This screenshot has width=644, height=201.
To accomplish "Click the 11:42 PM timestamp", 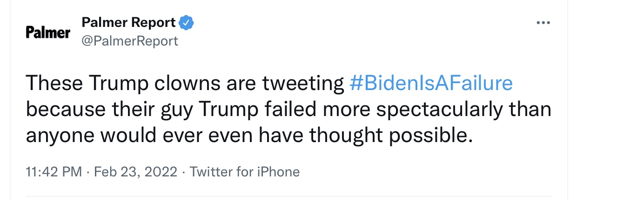I will (54, 172).
